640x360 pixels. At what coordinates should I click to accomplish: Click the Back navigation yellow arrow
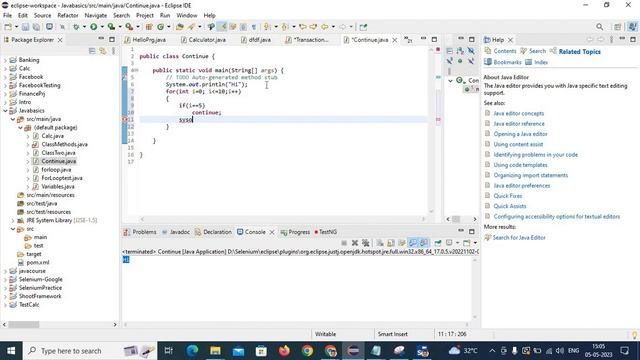tap(324, 27)
